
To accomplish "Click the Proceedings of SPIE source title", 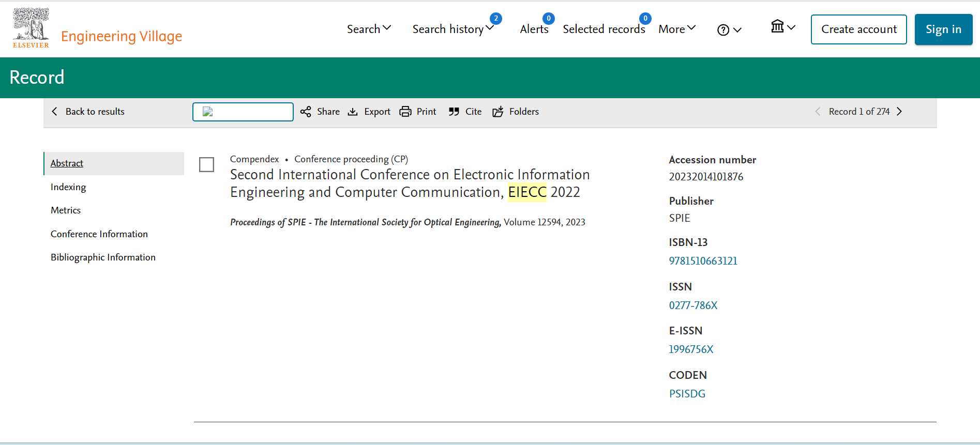I will tap(366, 222).
